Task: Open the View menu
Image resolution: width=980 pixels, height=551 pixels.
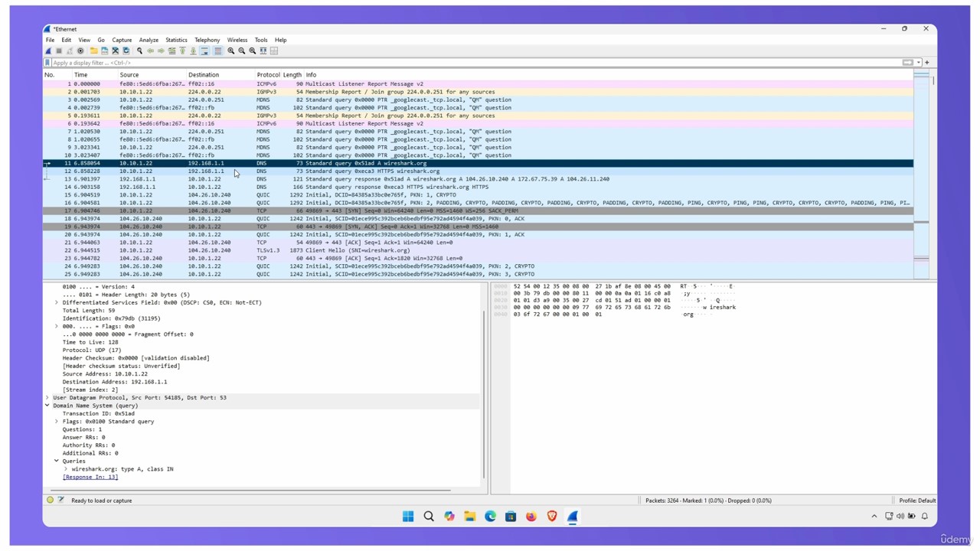Action: click(x=84, y=40)
